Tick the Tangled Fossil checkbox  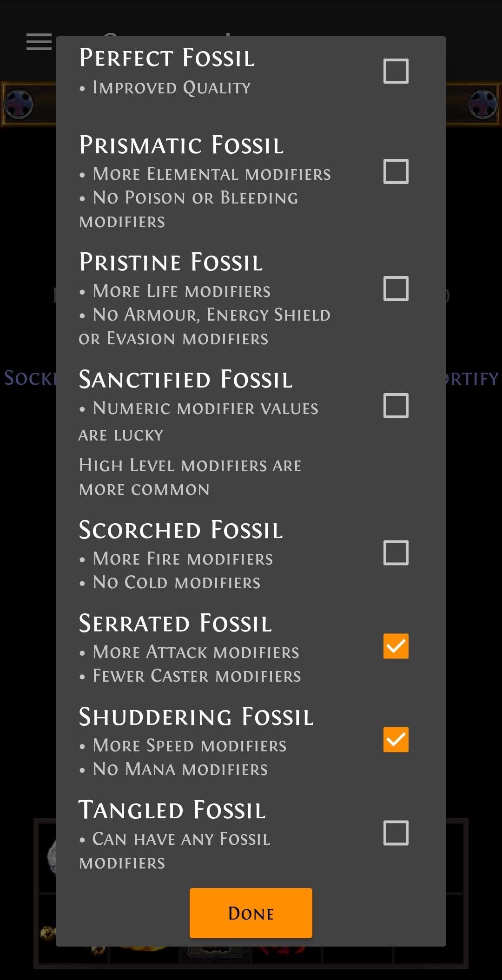(x=396, y=833)
